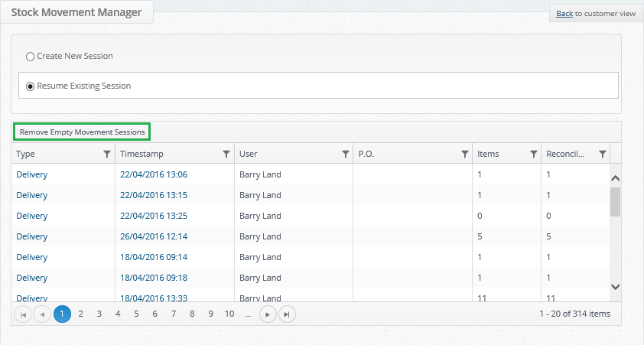Open the delivery dated 22/04/2016 13:06

[x=154, y=174]
